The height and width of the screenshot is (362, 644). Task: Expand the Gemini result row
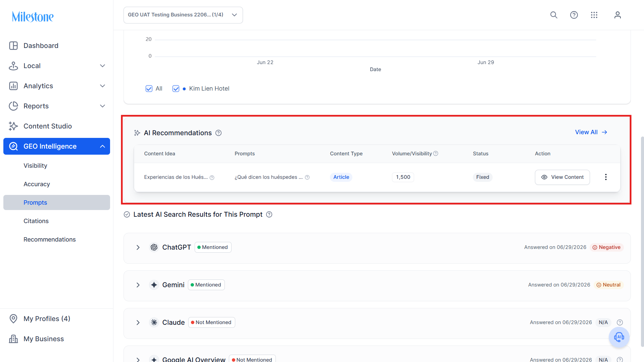[138, 285]
